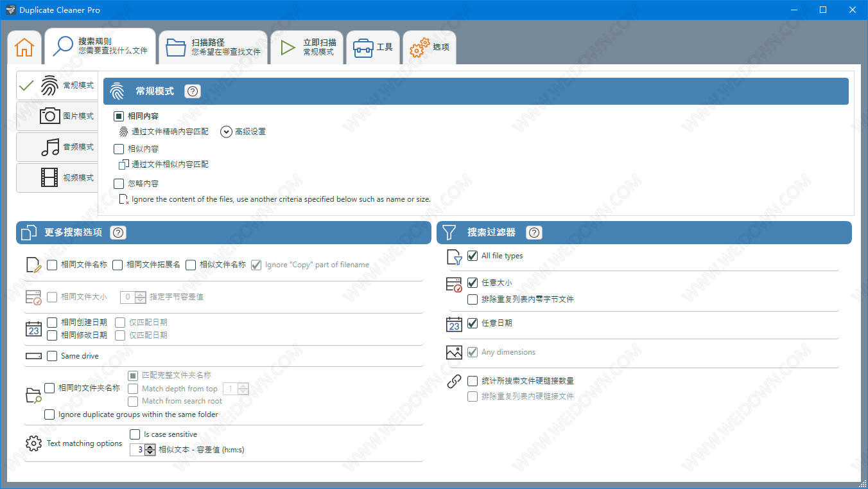The height and width of the screenshot is (489, 868).
Task: Click the 相似文本 tolerance value field
Action: coord(137,450)
